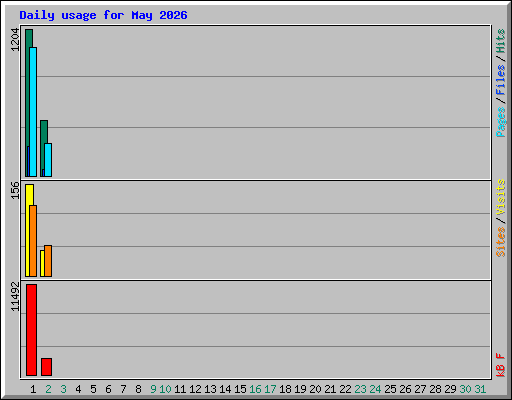The height and width of the screenshot is (400, 512).
Task: Click the blue Files legend label
Action: coord(501,79)
